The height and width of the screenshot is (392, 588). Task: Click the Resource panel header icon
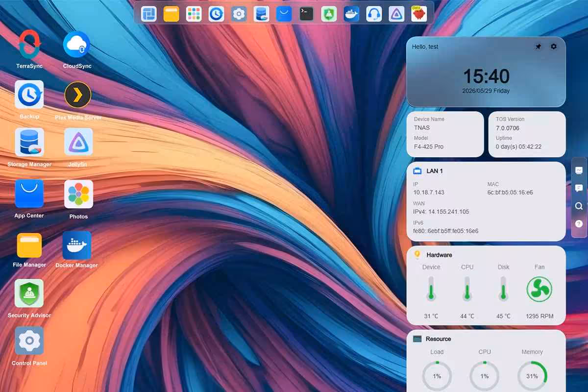pos(417,339)
